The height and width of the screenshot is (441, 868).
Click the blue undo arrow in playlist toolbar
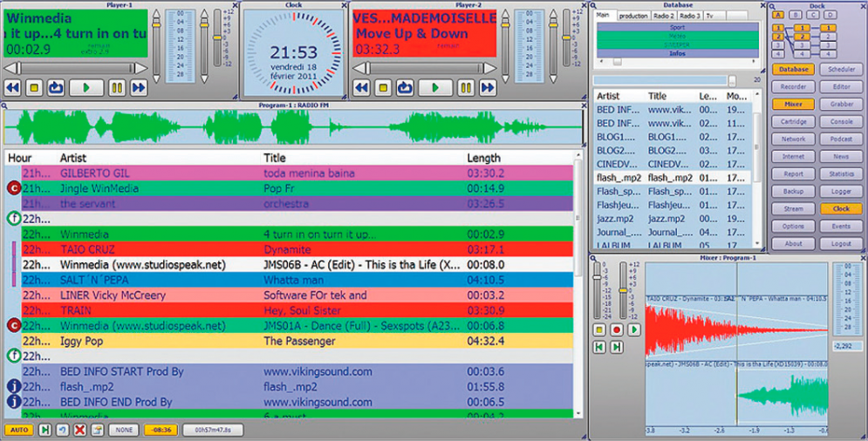tap(62, 430)
